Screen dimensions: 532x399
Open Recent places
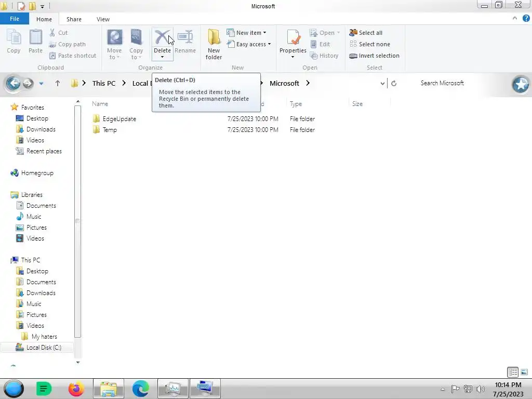[x=44, y=151]
